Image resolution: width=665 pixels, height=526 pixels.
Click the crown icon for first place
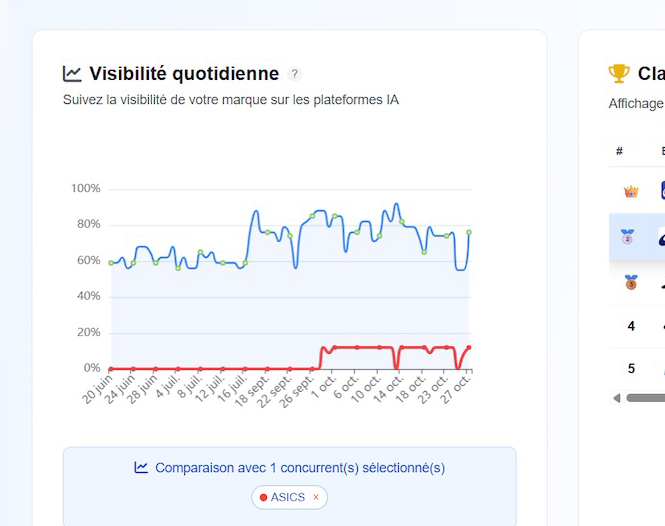[x=630, y=191]
